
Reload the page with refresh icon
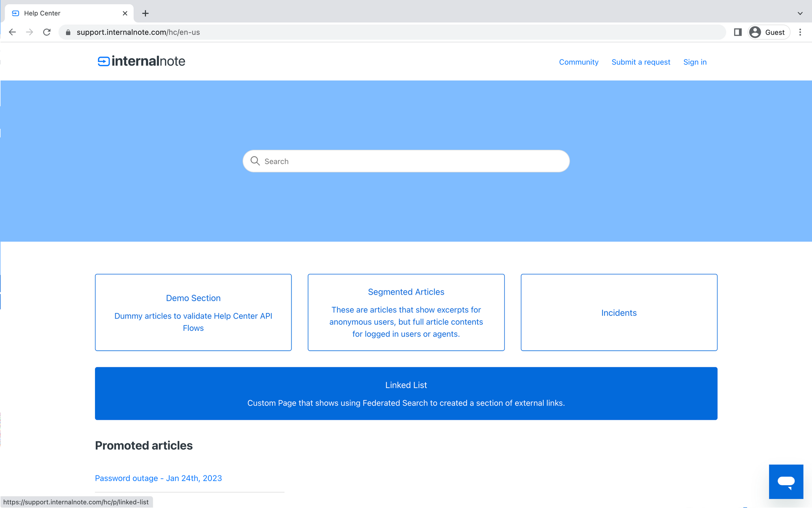pyautogui.click(x=47, y=32)
